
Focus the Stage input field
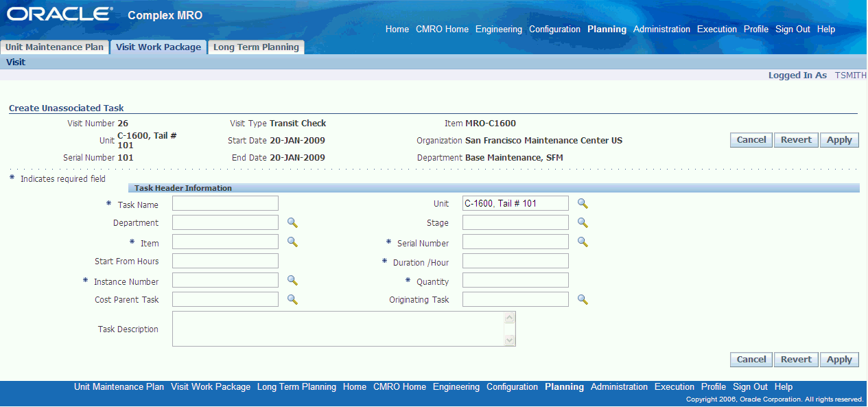point(515,222)
